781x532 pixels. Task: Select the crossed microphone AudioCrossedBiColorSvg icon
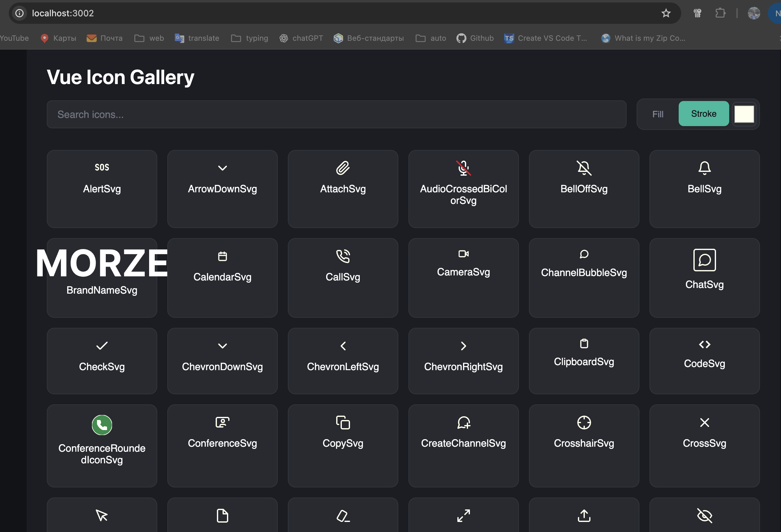463,168
